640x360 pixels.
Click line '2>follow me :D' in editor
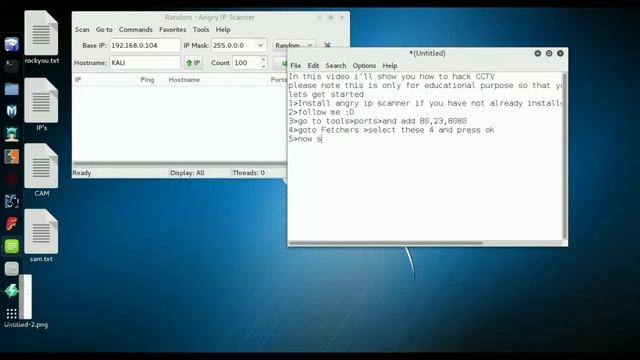[x=322, y=112]
